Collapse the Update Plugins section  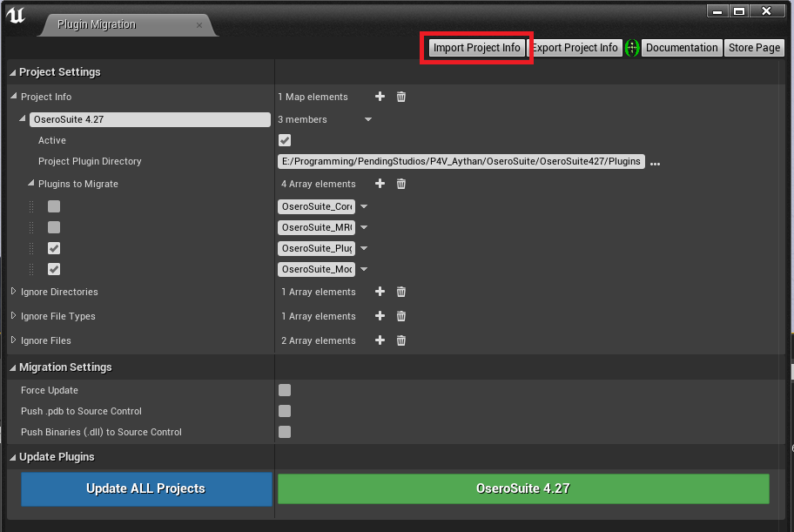tap(13, 457)
